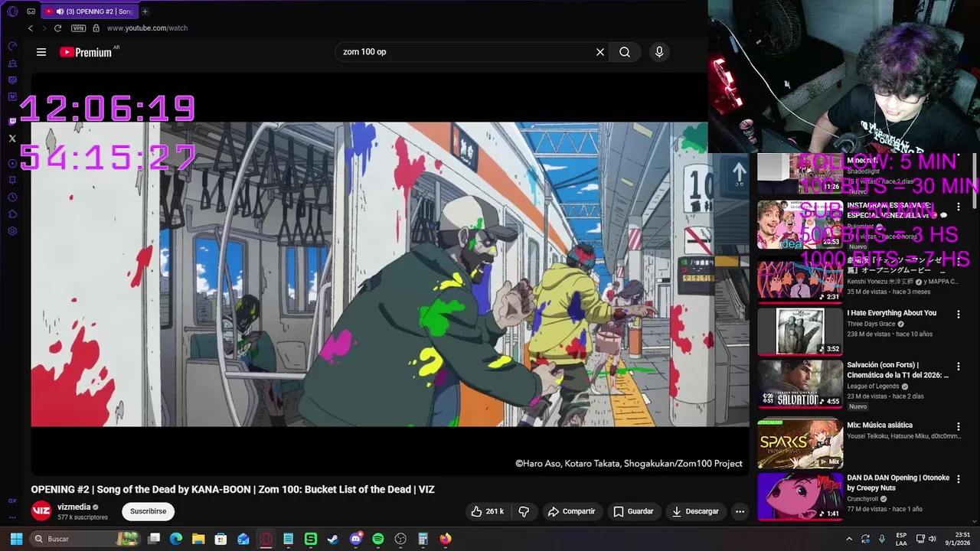The width and height of the screenshot is (980, 551).
Task: Open Player icon in Opera sidebar
Action: pos(12,163)
